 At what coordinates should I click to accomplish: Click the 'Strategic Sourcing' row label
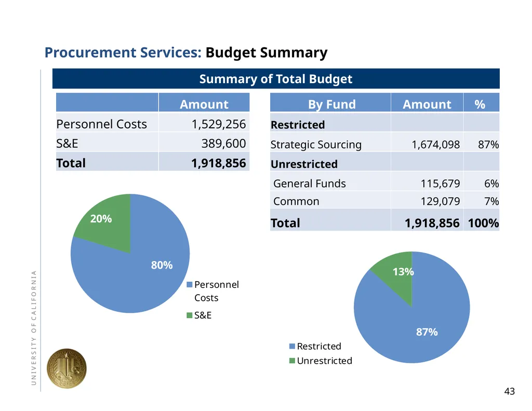point(316,144)
